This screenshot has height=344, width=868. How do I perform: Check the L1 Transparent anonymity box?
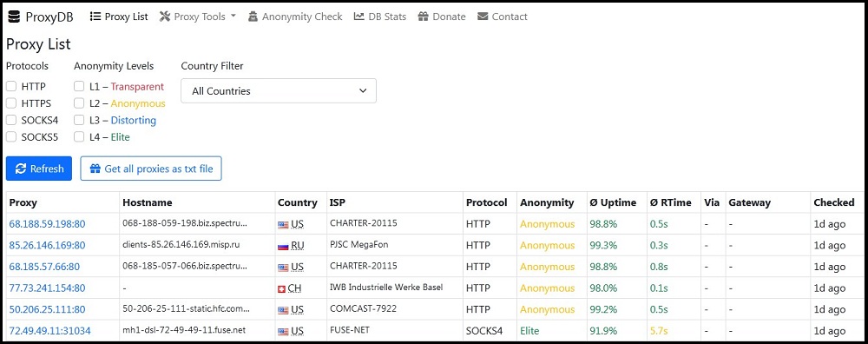(79, 86)
